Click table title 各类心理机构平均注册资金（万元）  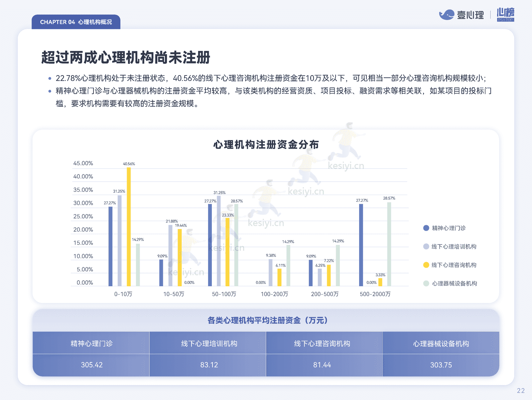point(268,320)
